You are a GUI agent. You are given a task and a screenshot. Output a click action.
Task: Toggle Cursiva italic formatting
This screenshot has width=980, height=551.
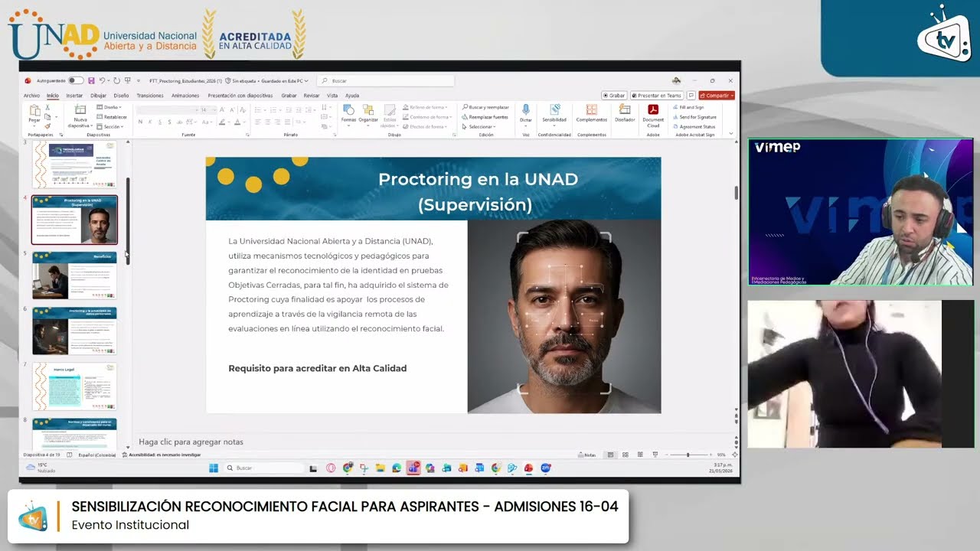[150, 122]
